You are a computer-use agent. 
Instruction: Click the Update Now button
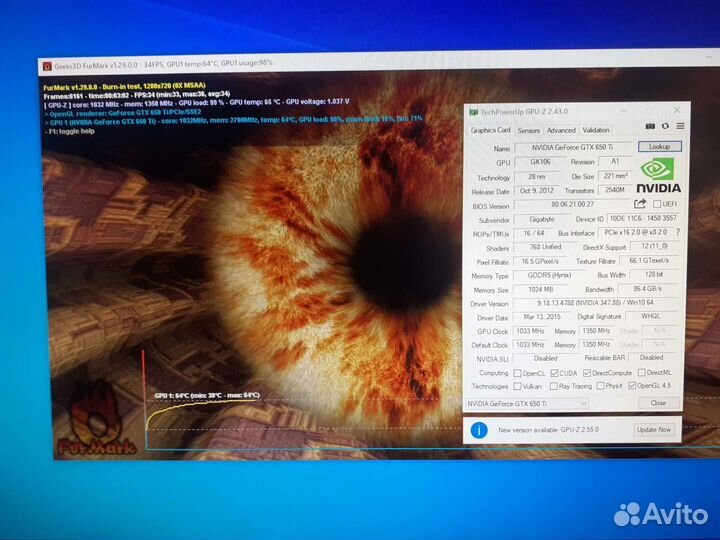[654, 430]
